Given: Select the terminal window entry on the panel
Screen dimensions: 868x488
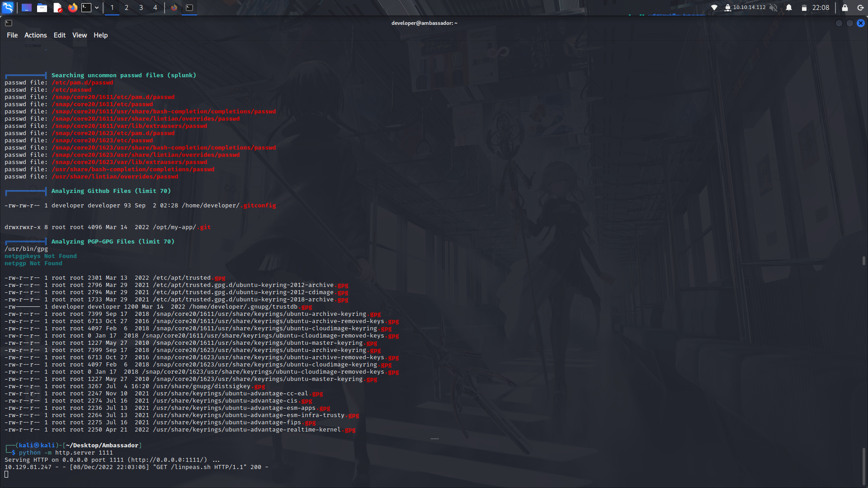Looking at the screenshot, I should point(189,8).
